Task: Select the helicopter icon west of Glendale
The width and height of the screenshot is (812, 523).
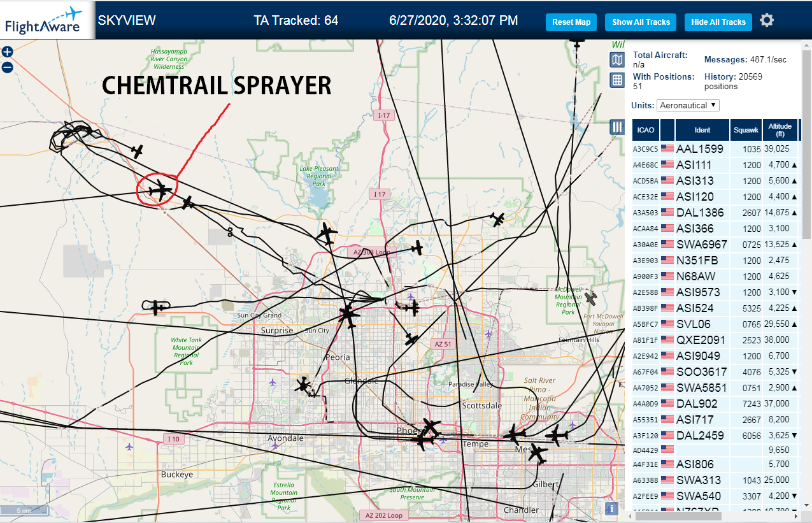Action: tap(303, 385)
